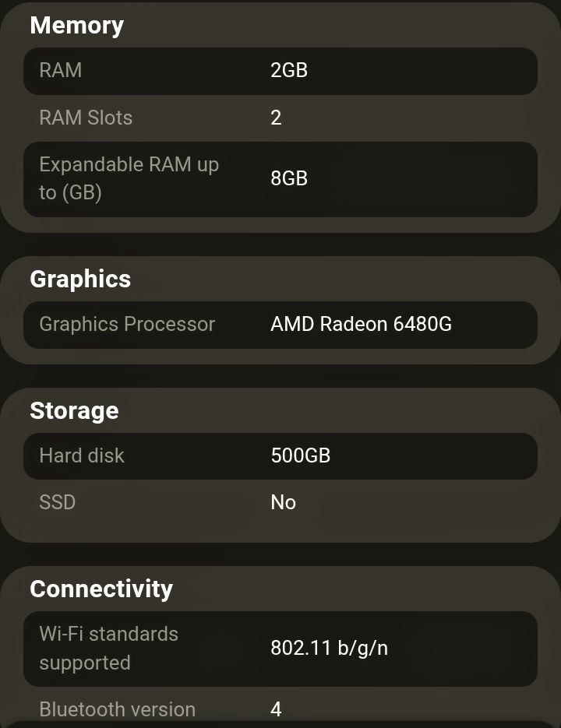
Task: Click the Graphics Processor label
Action: (x=127, y=324)
